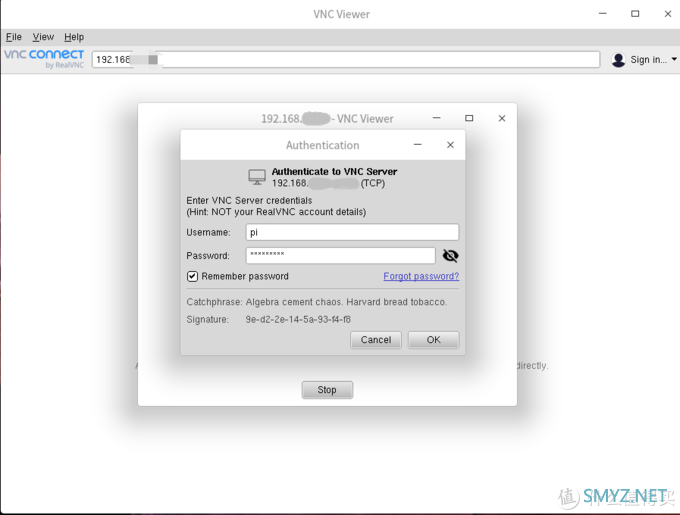Viewport: 680px width, 515px height.
Task: Click the computer monitor icon in Authentication dialog
Action: pyautogui.click(x=257, y=177)
